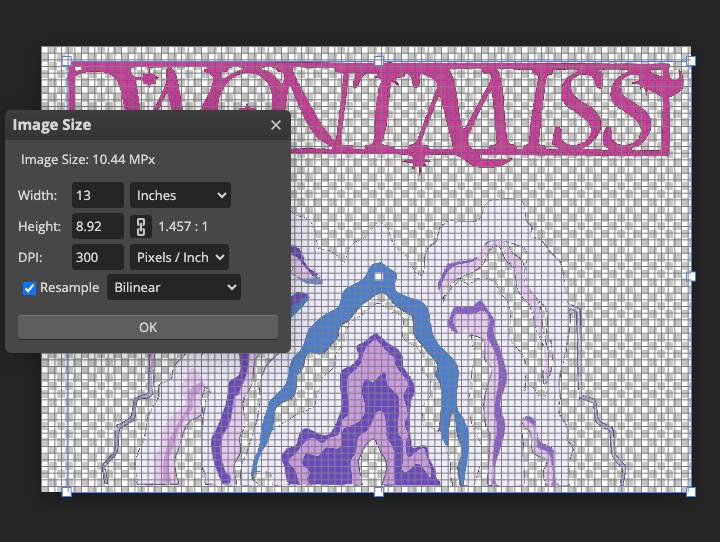Click the chain link constrain proportions icon
This screenshot has height=542, width=720.
[x=142, y=226]
